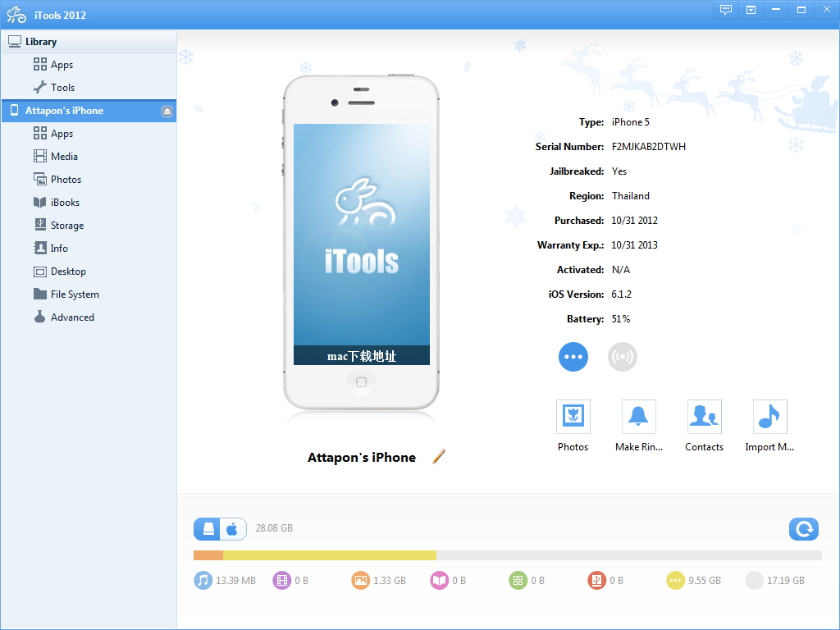Click the gray free-space storage icon
The image size is (840, 630).
(755, 580)
